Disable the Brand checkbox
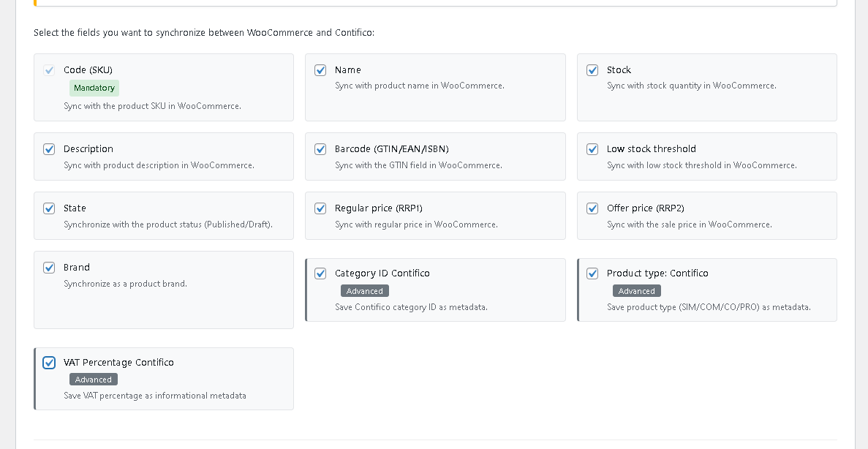The image size is (868, 449). 49,268
